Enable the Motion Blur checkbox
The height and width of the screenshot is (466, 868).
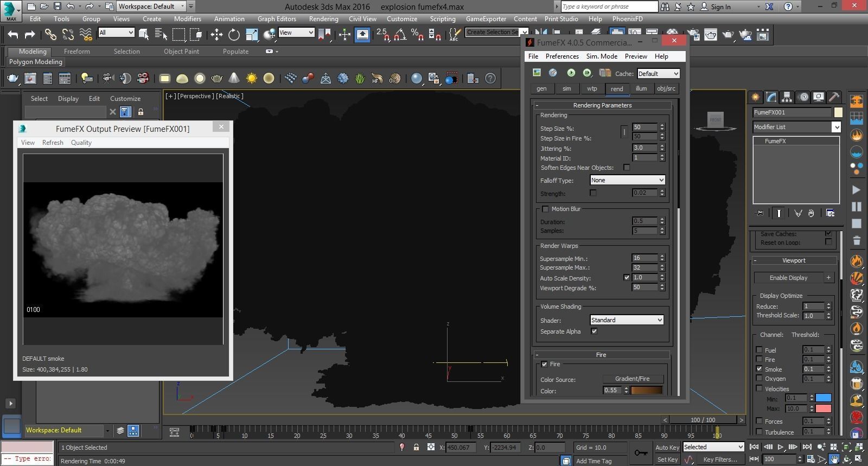tap(545, 209)
